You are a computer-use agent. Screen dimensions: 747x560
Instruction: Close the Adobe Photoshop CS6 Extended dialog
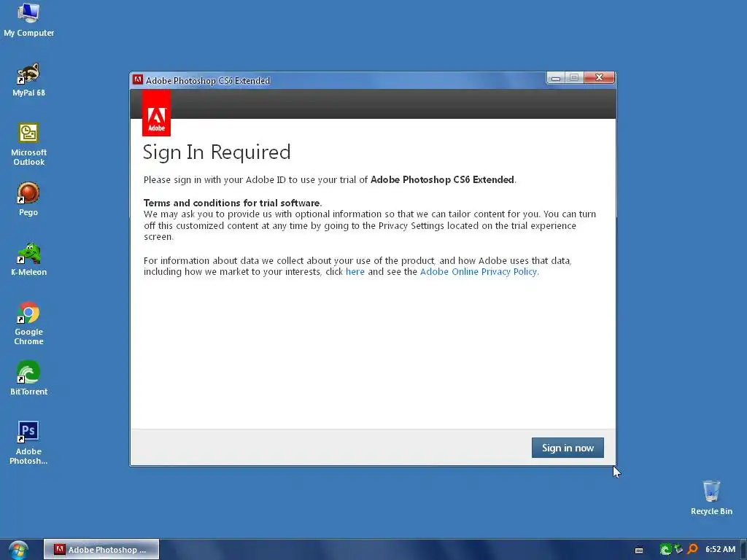[x=600, y=77]
